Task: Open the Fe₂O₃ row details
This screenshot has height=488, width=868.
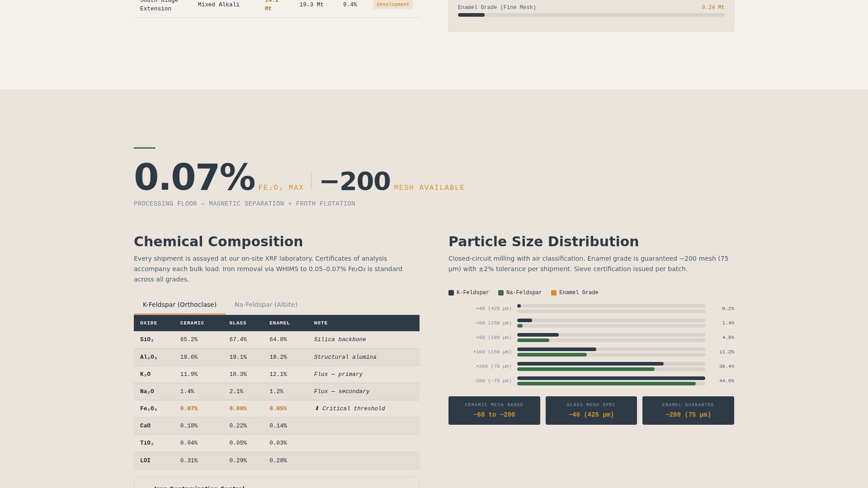Action: point(276,408)
